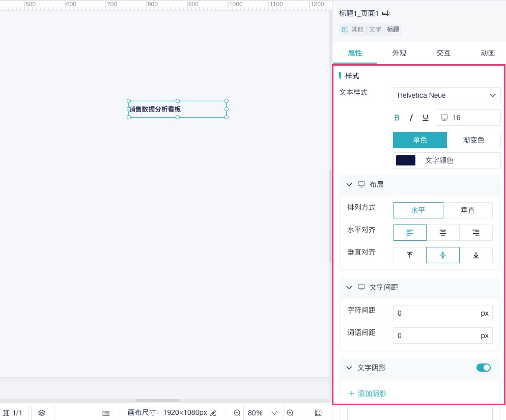This screenshot has height=420, width=506.
Task: Fit the canvas to screen
Action: coord(318,413)
